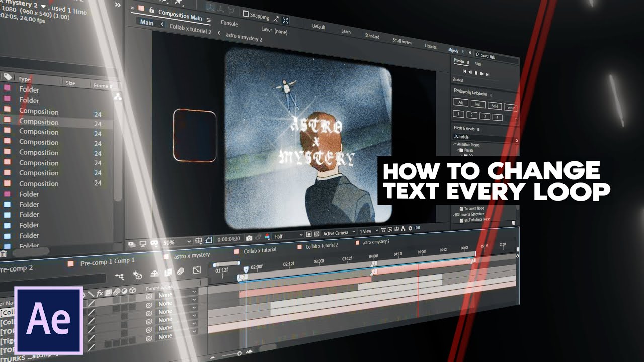Toggle quality switch on first layer row

91,303
